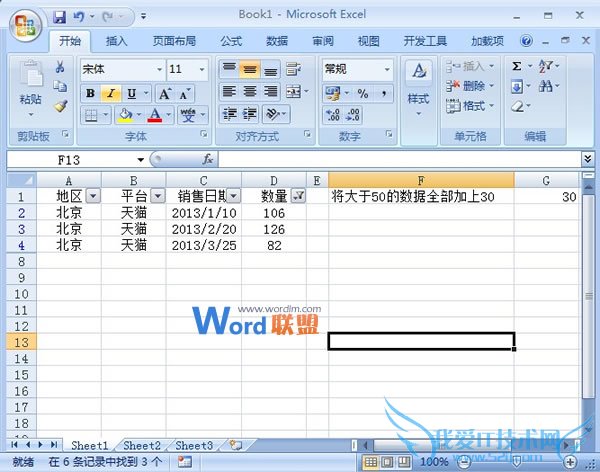Open the 地区 filter dropdown

tap(93, 196)
